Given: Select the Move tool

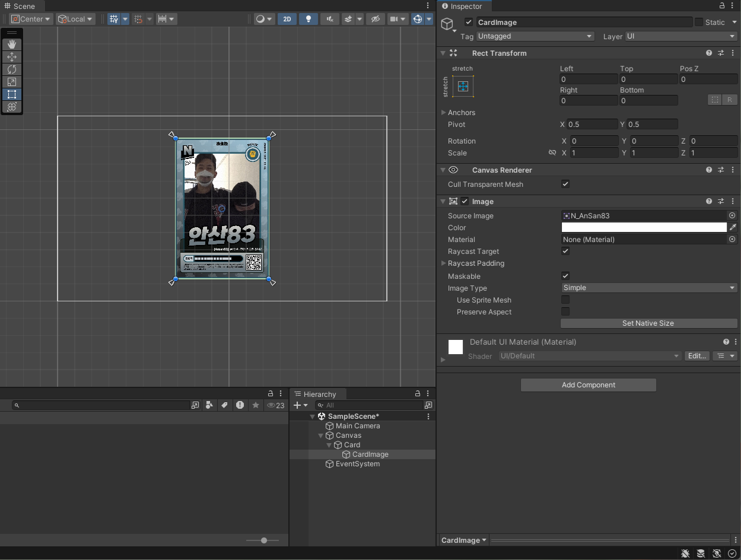Looking at the screenshot, I should point(12,57).
